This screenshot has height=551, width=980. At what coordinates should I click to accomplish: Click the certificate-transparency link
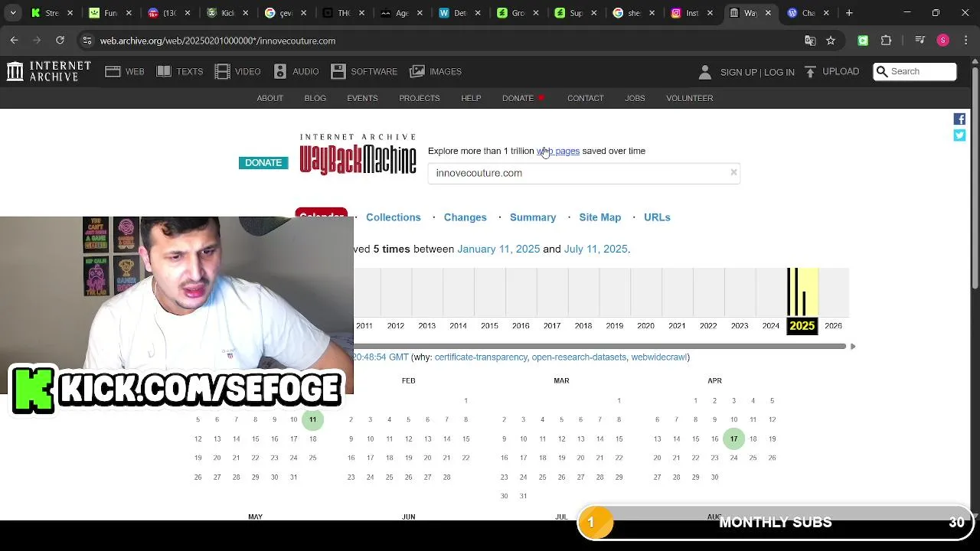pyautogui.click(x=481, y=357)
